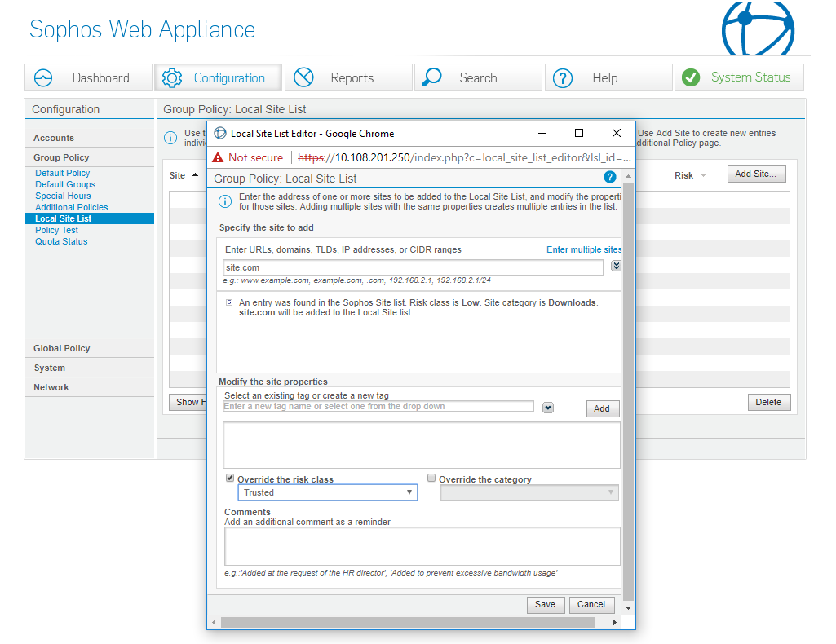Uncheck Override the risk class
The image size is (836, 644).
point(229,478)
